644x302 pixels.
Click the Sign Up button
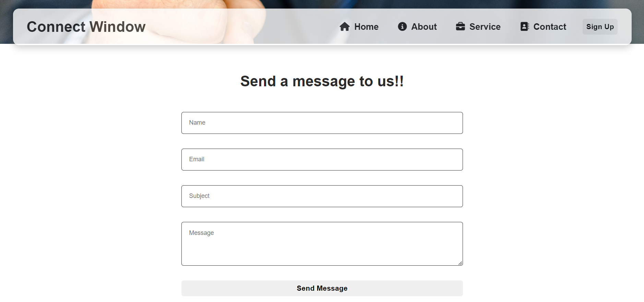point(600,27)
